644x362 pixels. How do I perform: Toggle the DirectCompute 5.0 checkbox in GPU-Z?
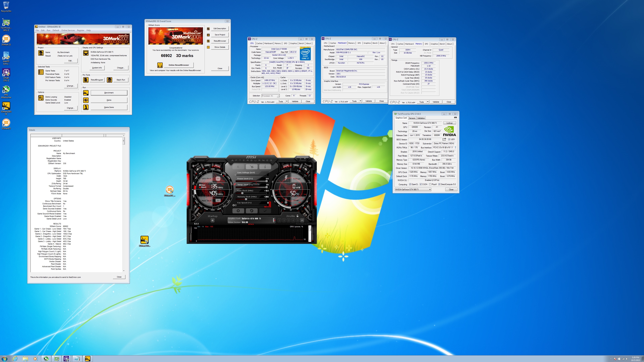click(439, 184)
